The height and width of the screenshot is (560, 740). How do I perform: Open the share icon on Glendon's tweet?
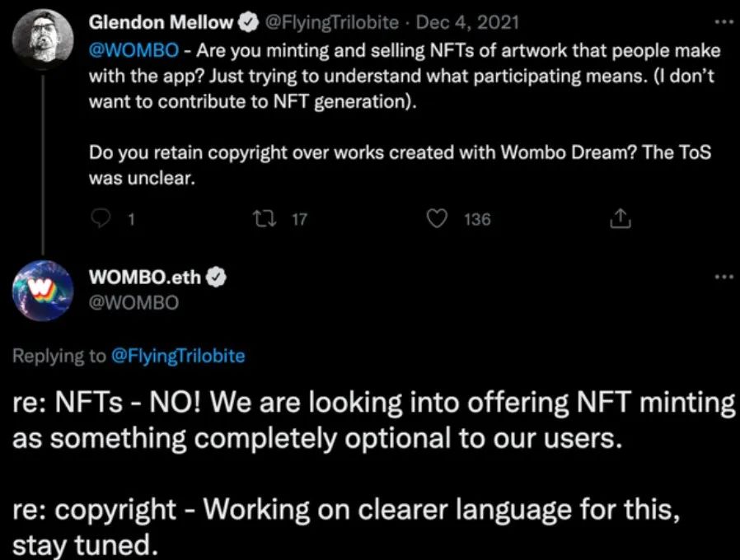tap(621, 218)
